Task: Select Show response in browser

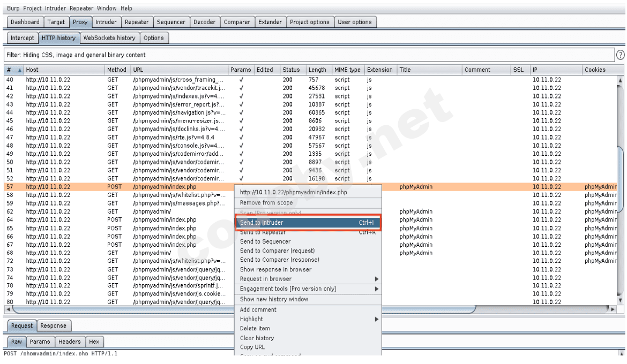Action: point(307,270)
